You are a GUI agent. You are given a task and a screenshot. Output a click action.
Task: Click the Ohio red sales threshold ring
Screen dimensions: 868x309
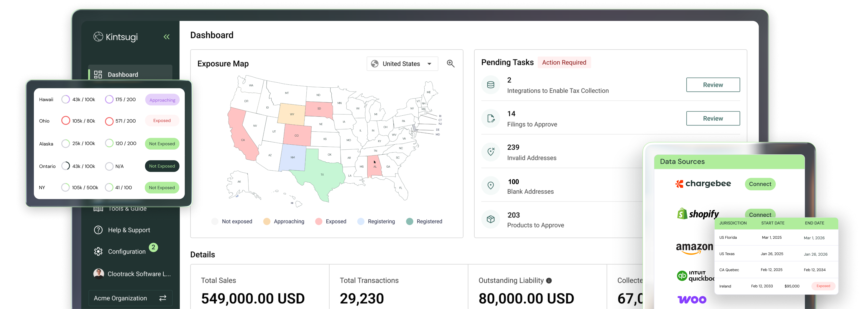[x=66, y=121]
